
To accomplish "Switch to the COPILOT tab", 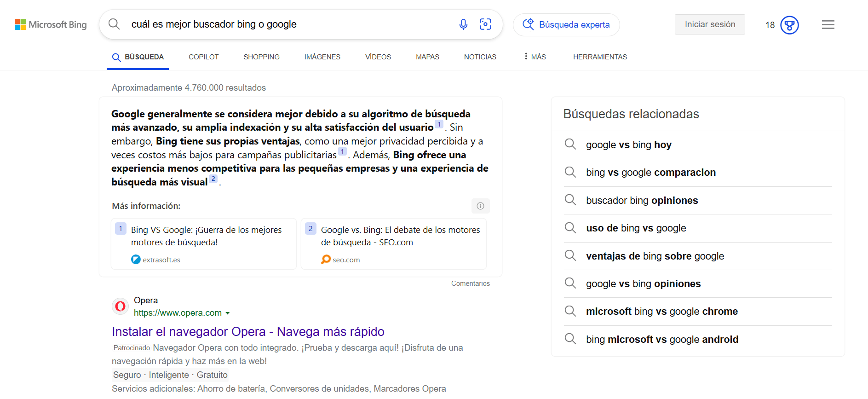I will (x=204, y=57).
